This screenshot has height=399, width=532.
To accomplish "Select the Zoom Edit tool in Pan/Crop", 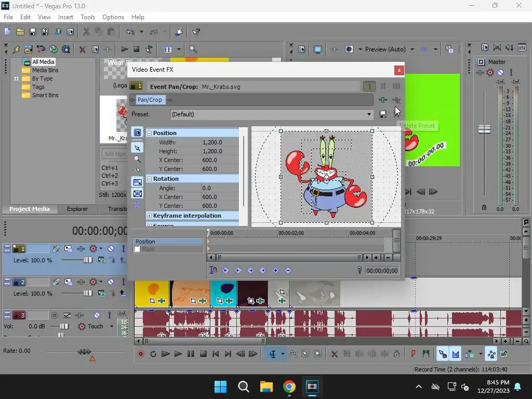I will pos(137,159).
